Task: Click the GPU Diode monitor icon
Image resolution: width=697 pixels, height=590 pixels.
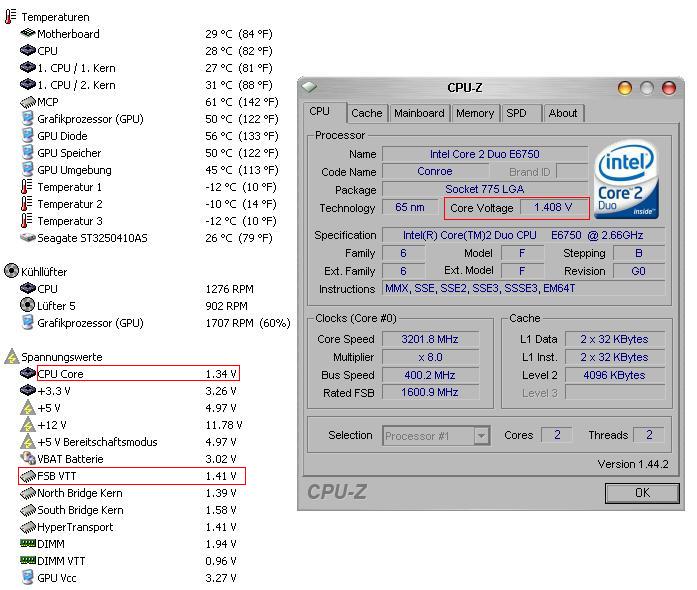Action: 28,135
